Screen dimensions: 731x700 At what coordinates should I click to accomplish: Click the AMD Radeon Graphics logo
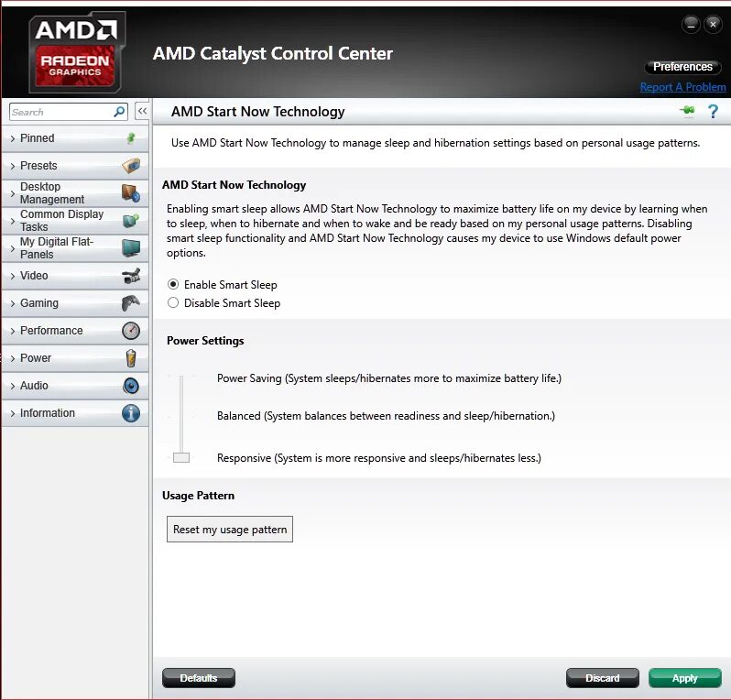click(76, 51)
